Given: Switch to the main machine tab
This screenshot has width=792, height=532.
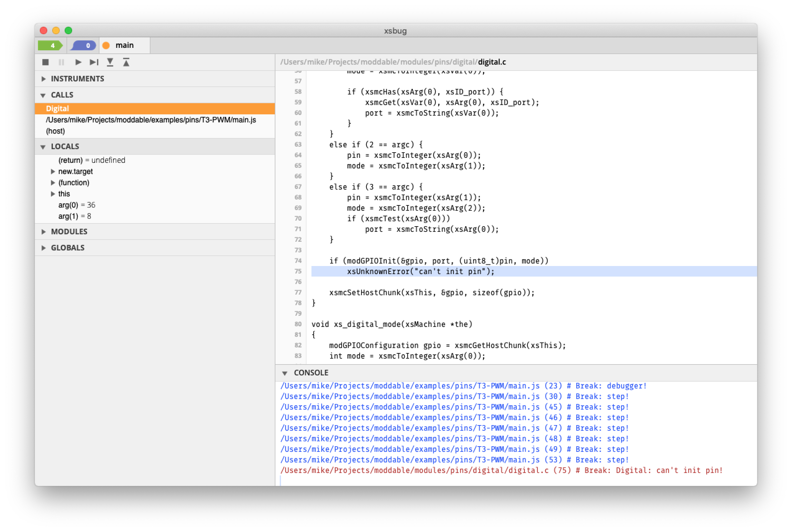Looking at the screenshot, I should tap(124, 45).
